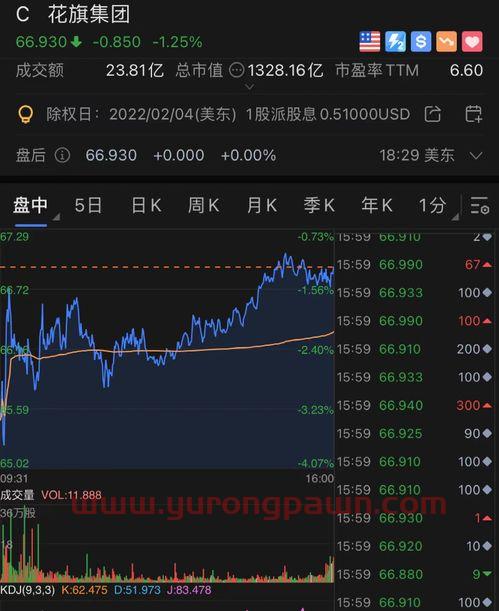Image resolution: width=499 pixels, height=611 pixels.
Task: Select the 5日 chart tab
Action: 88,205
